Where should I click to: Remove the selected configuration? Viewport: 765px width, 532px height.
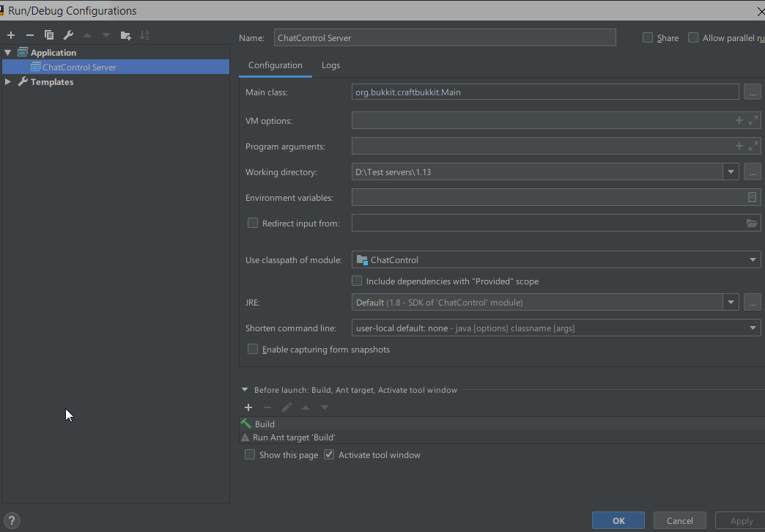pos(30,35)
